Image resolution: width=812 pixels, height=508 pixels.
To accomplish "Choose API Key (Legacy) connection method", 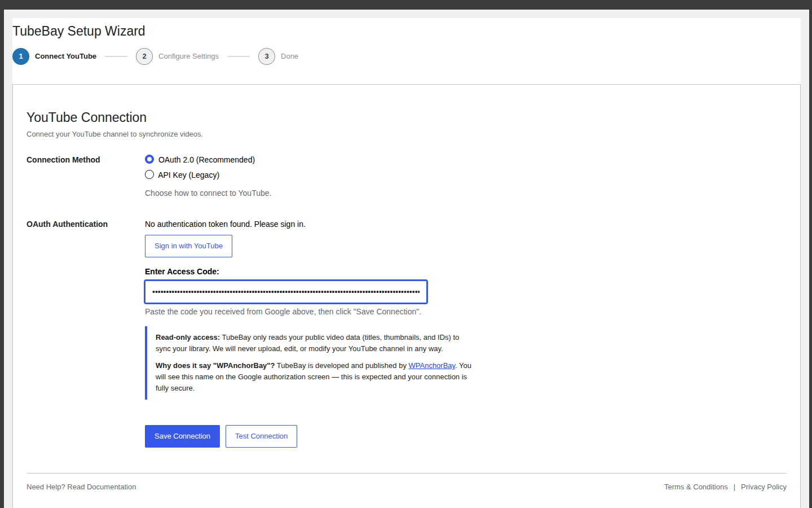I will 149,175.
